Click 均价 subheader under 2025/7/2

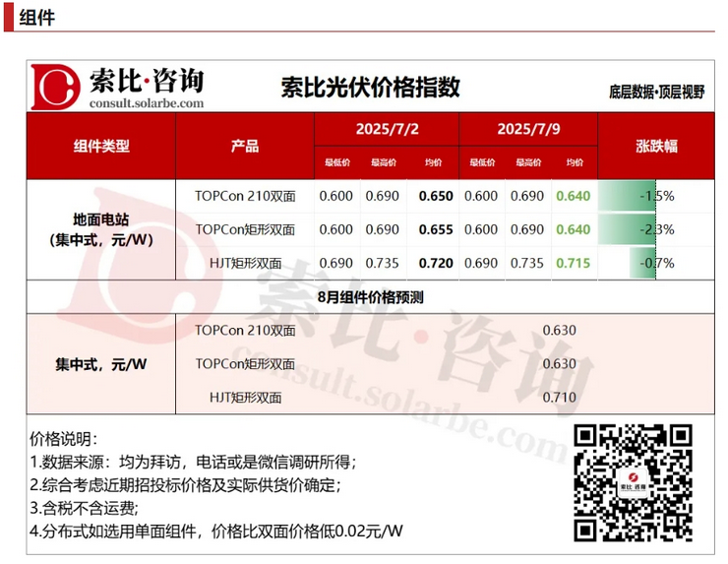(434, 162)
